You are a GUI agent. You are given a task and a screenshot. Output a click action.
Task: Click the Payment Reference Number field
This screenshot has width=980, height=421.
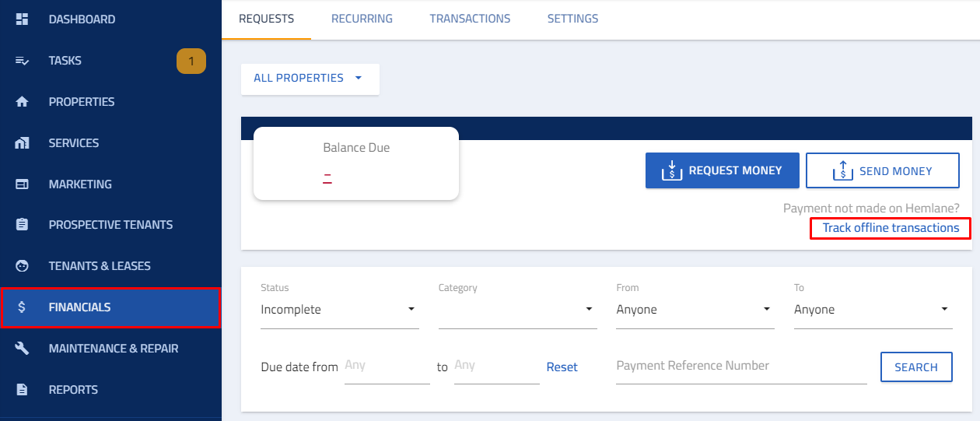coord(741,367)
